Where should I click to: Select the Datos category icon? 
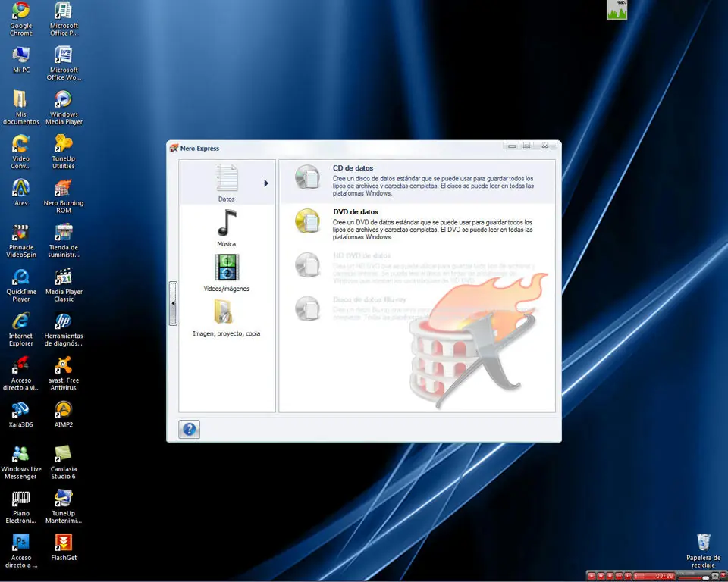tap(227, 179)
